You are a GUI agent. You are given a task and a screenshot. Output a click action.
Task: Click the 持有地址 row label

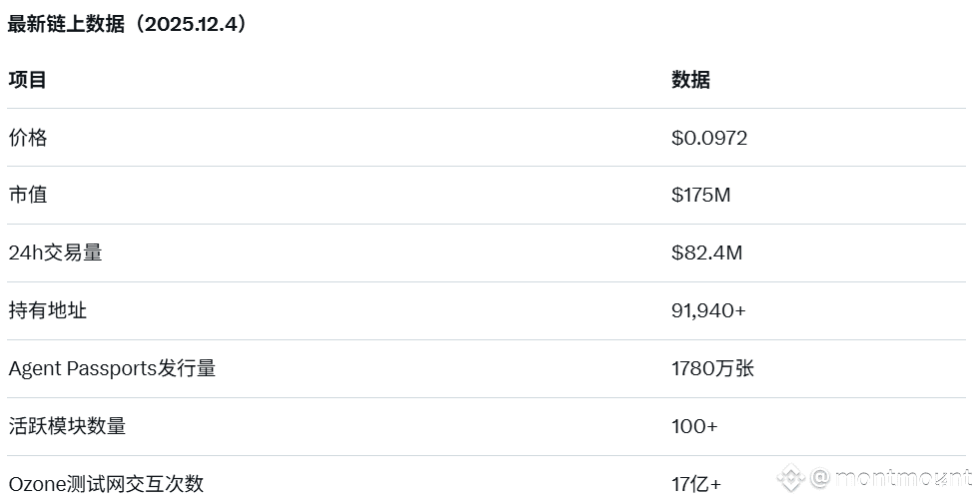pos(48,310)
